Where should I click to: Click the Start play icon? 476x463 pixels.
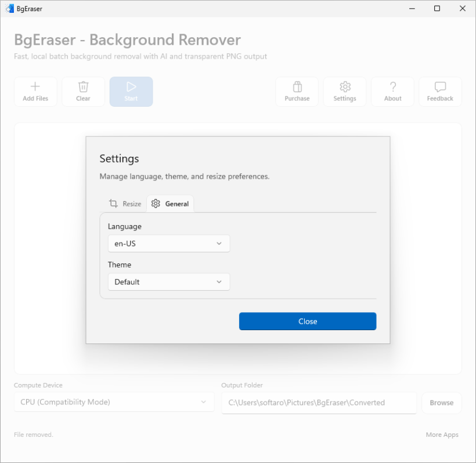[x=131, y=87]
